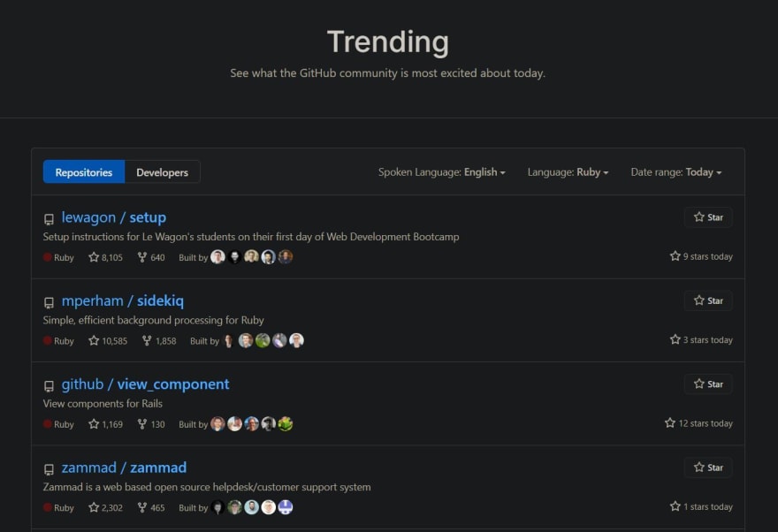
Task: Click the '12 stars today' text
Action: point(706,423)
